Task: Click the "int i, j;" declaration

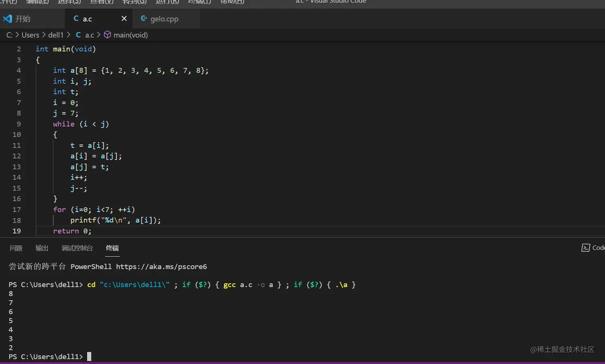Action: click(x=72, y=82)
